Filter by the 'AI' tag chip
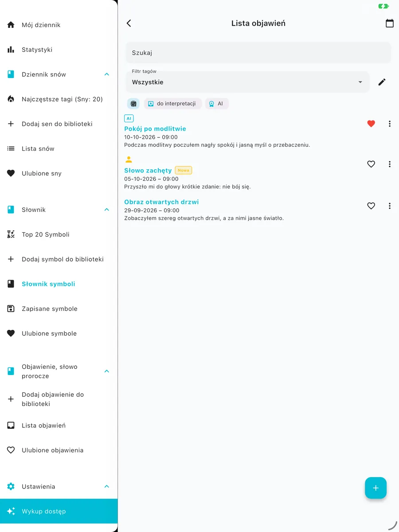399x532 pixels. tap(217, 104)
